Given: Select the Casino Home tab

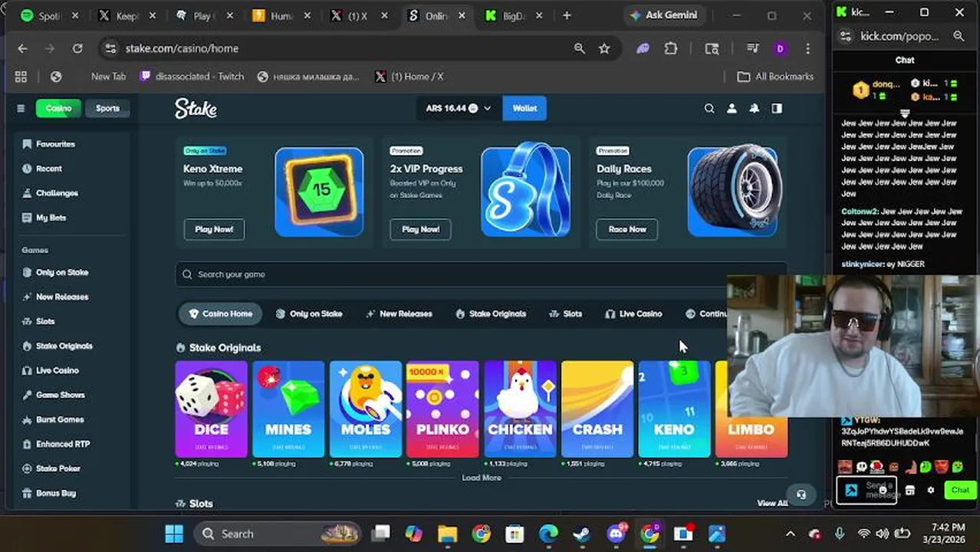Looking at the screenshot, I should pos(221,314).
